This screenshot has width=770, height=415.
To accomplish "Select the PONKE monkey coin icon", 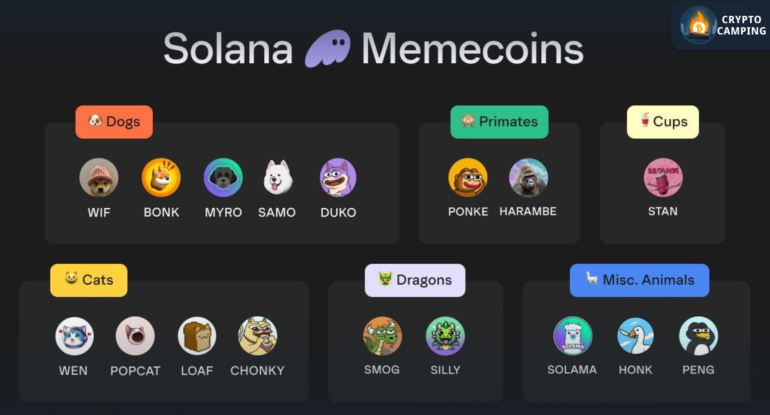I will [x=468, y=177].
